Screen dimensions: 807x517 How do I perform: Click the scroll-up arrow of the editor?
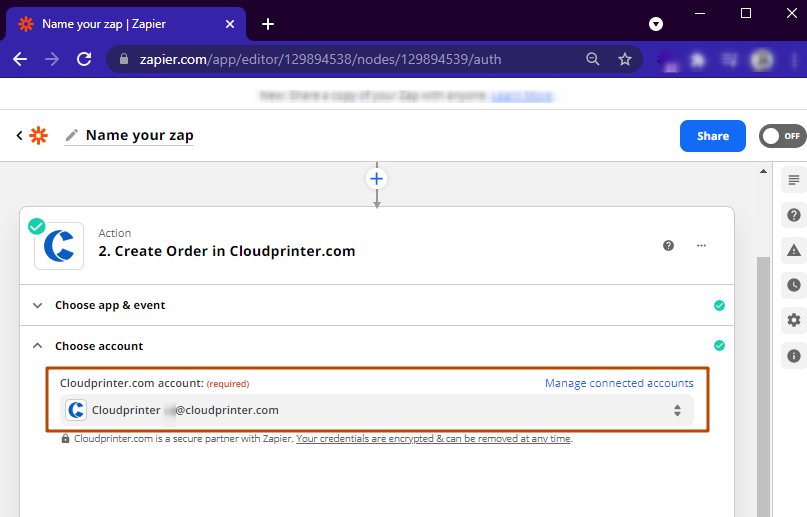(763, 171)
